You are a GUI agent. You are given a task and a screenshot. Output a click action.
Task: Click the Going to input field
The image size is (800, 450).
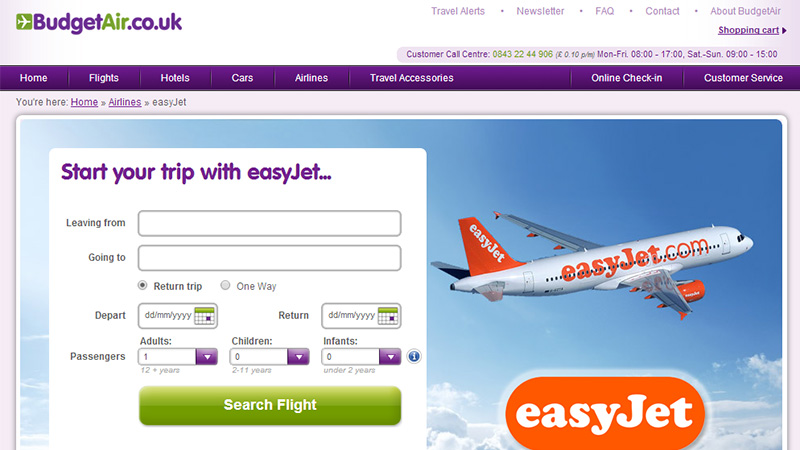[269, 258]
